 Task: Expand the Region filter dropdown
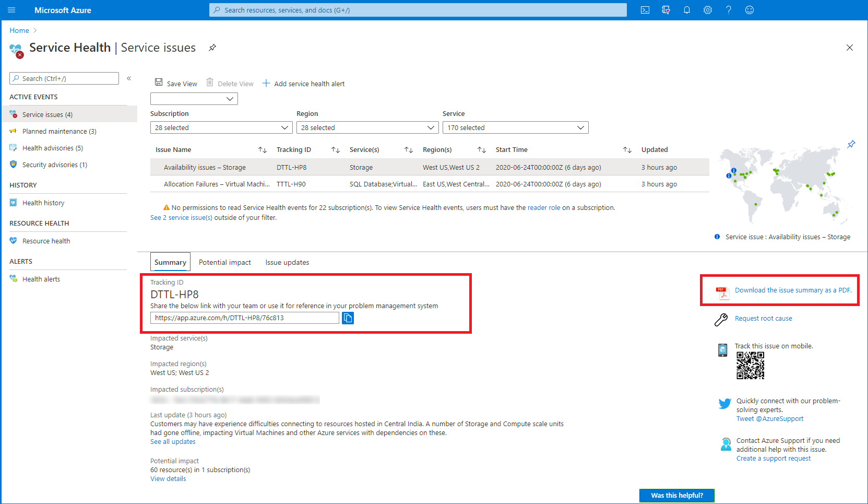(367, 127)
